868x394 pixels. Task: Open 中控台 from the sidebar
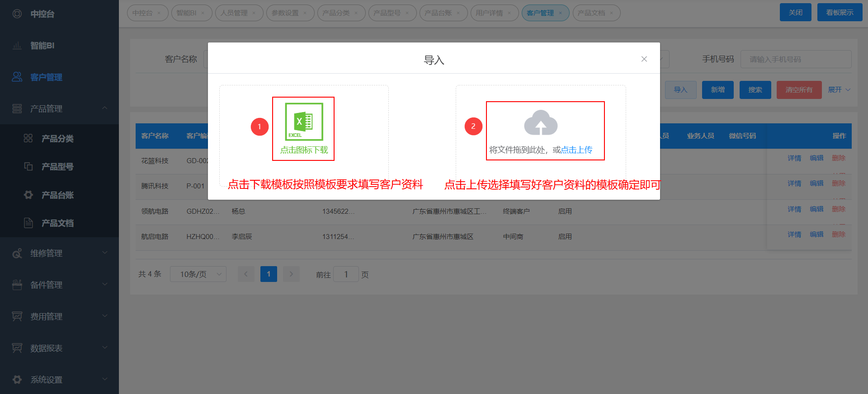42,14
